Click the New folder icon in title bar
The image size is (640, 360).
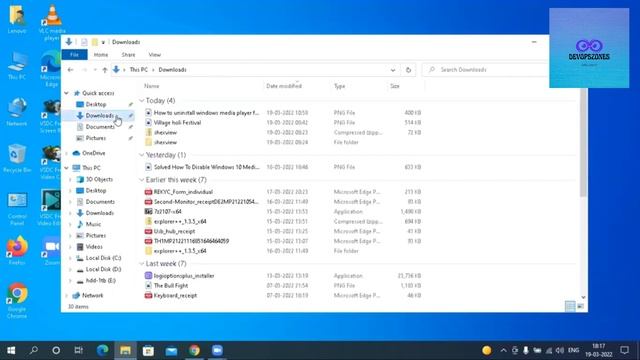tap(95, 42)
